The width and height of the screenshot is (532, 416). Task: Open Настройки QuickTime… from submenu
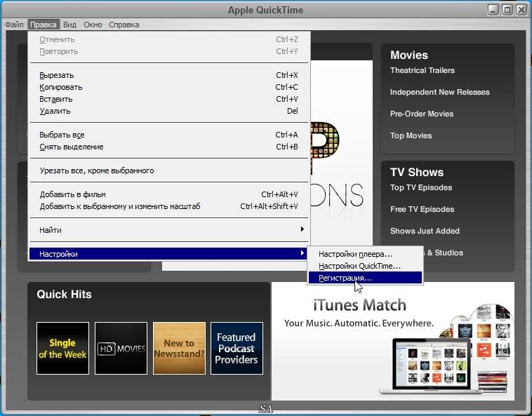(365, 266)
